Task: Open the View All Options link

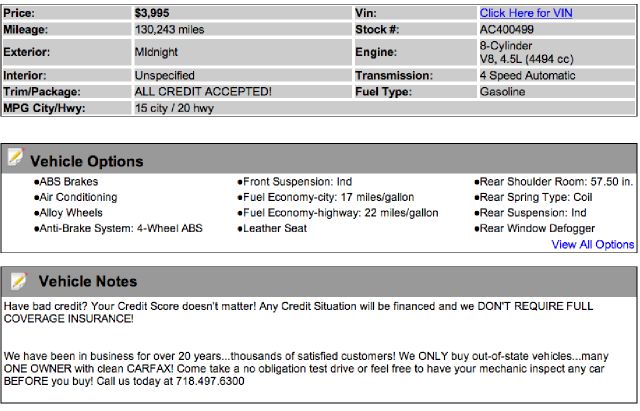Action: point(592,244)
